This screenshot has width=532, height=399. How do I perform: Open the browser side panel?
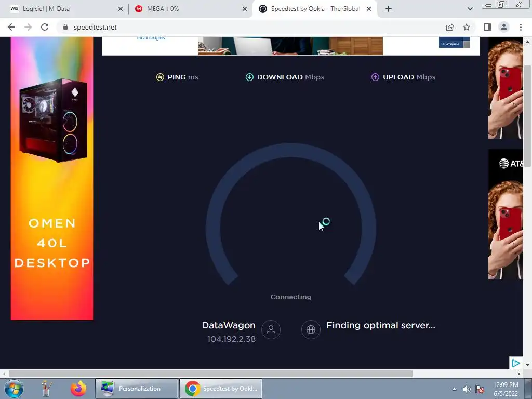tap(487, 27)
